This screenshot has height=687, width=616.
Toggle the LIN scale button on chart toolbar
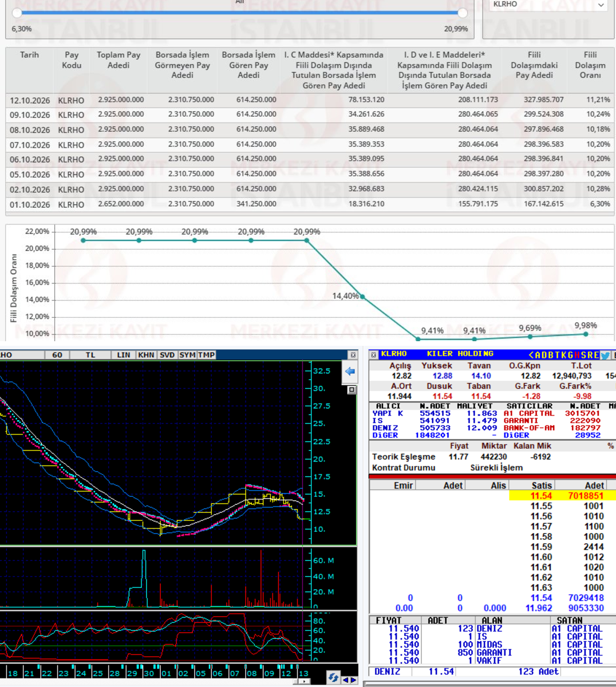pos(124,355)
